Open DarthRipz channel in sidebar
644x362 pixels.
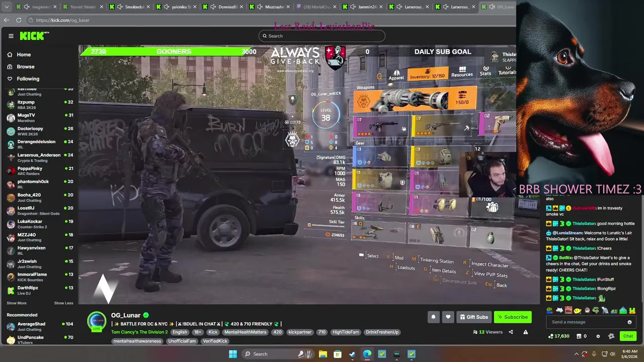pyautogui.click(x=39, y=290)
